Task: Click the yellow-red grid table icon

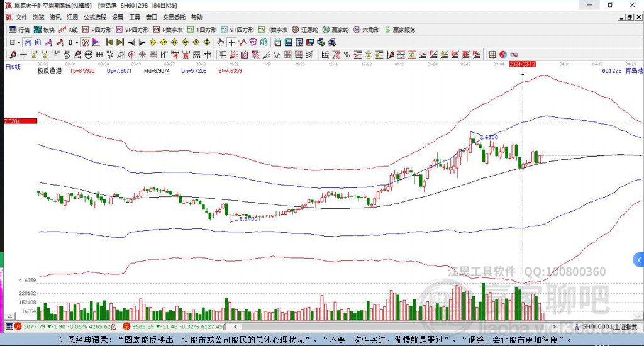Action: click(x=492, y=54)
